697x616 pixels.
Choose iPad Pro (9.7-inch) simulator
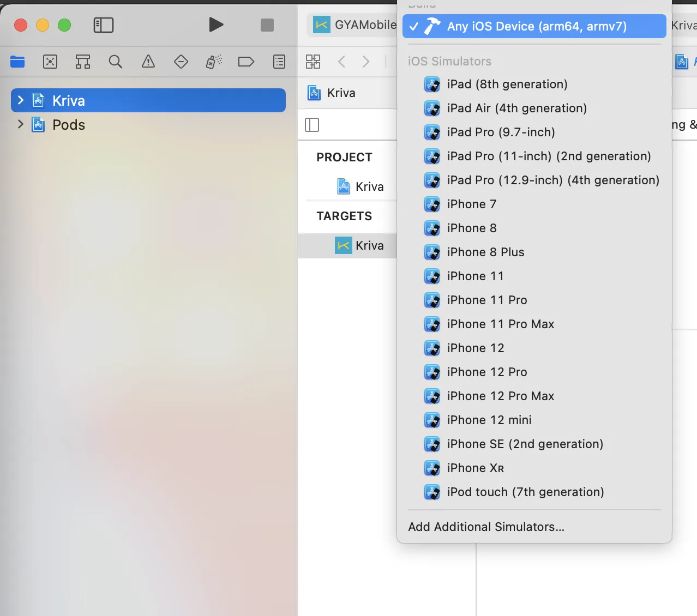[534, 132]
